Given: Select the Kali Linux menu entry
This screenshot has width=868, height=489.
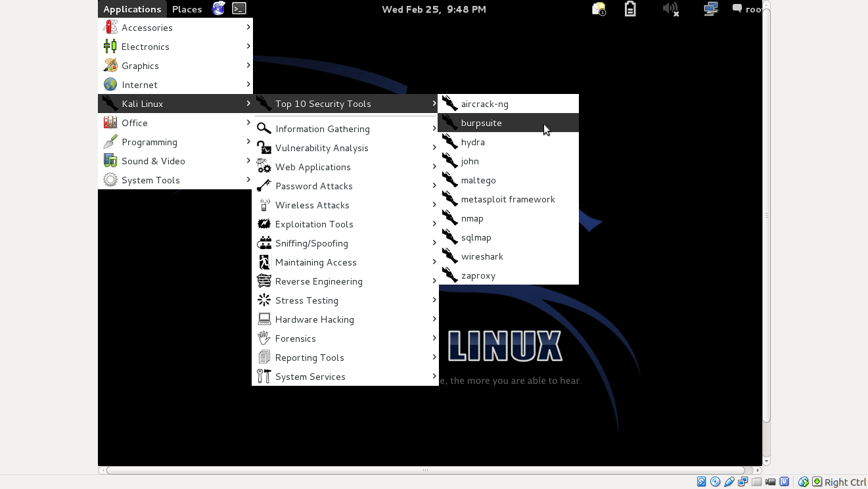Looking at the screenshot, I should (175, 104).
